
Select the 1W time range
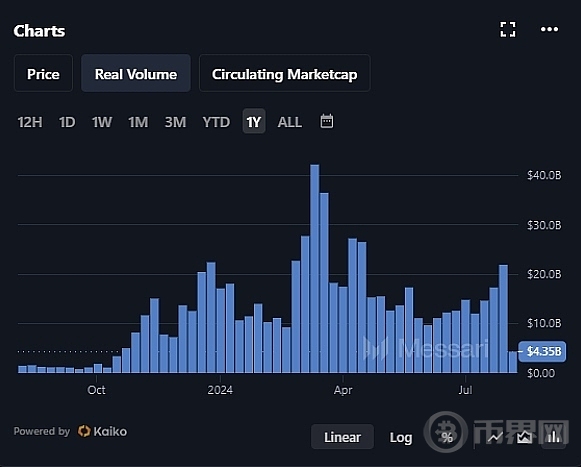click(x=102, y=122)
